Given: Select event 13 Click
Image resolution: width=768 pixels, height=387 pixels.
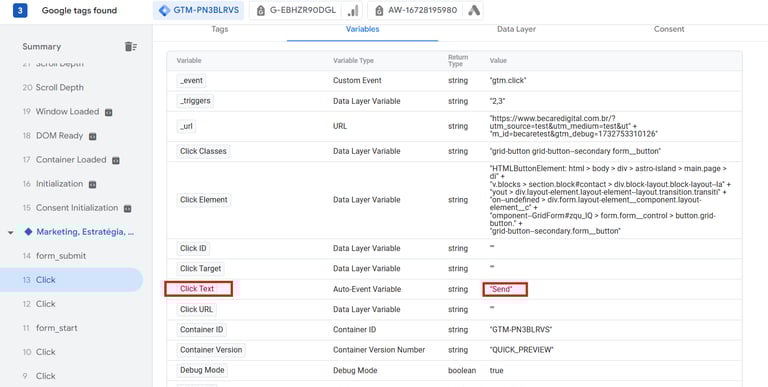Looking at the screenshot, I should click(71, 280).
